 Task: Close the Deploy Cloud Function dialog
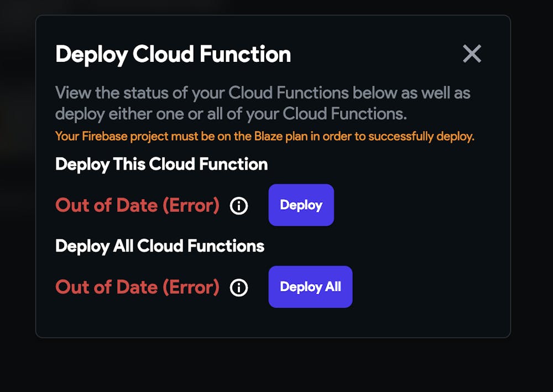pos(472,54)
